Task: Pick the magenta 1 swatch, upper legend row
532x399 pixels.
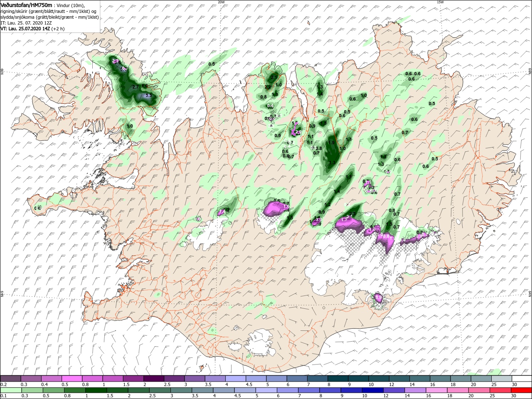Action: click(x=113, y=379)
